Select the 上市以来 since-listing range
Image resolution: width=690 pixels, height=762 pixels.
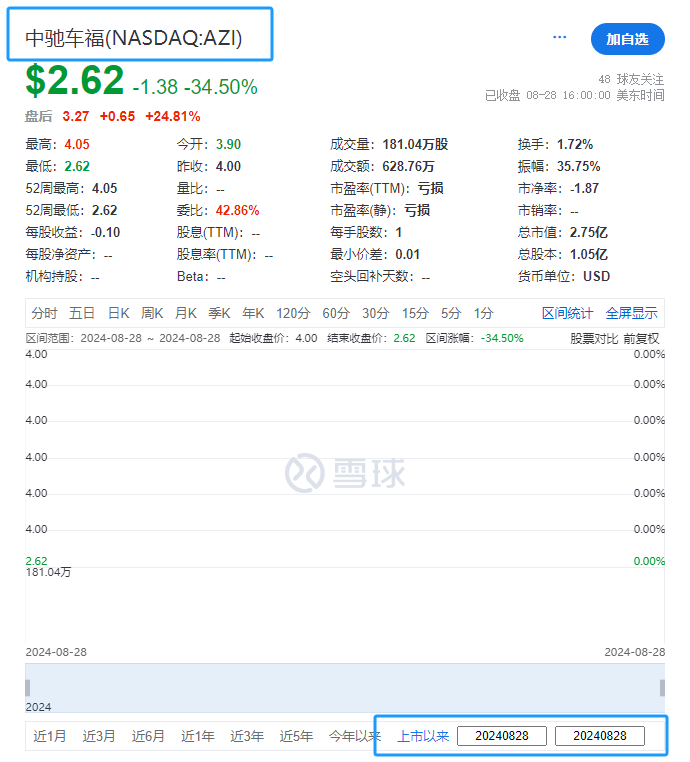(423, 736)
